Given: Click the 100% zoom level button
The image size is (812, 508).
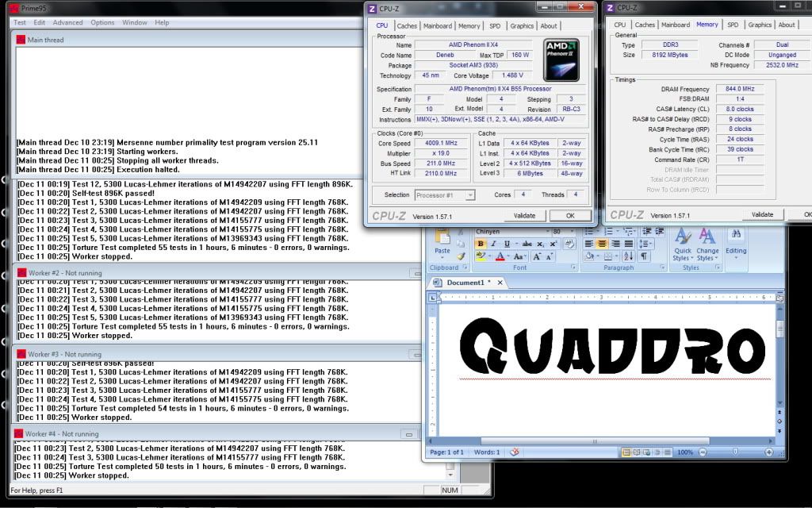Looking at the screenshot, I should click(685, 452).
